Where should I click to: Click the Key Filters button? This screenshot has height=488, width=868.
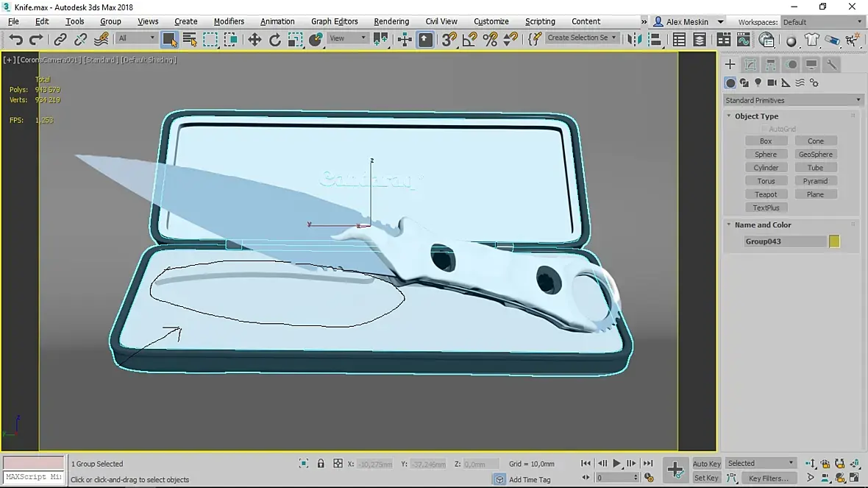(x=769, y=478)
